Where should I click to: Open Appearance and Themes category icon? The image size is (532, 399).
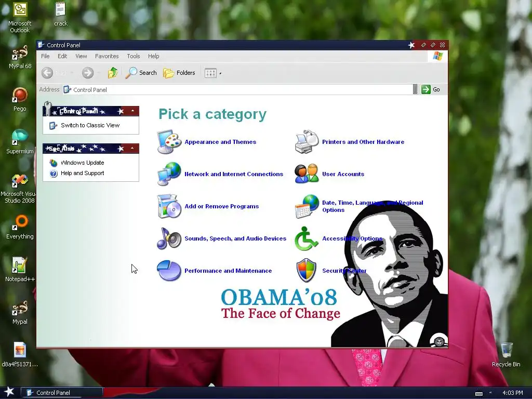click(x=169, y=142)
